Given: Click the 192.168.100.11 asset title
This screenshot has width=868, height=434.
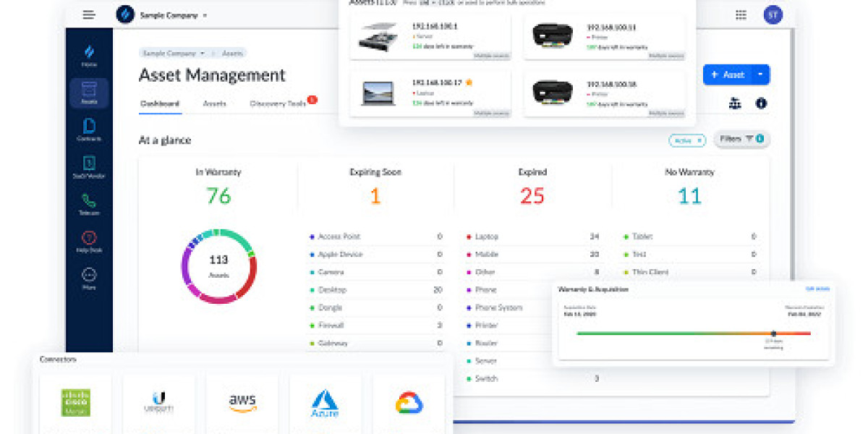Looking at the screenshot, I should [x=611, y=27].
